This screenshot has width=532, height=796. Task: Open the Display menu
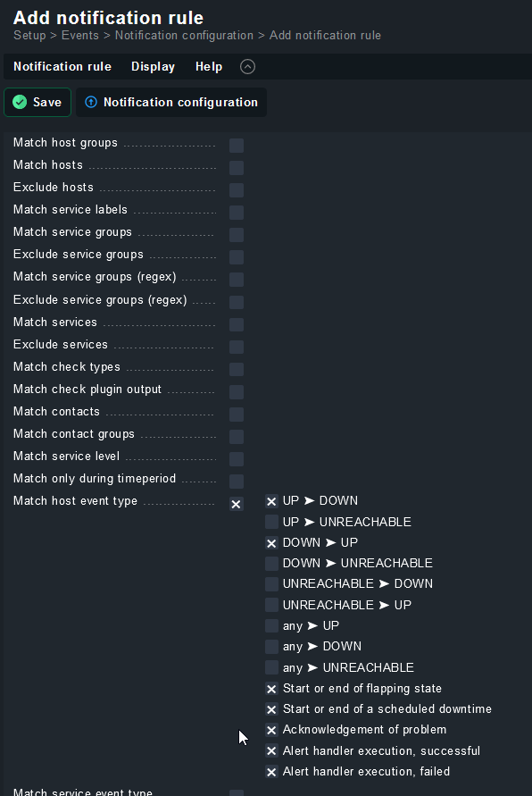tap(153, 66)
